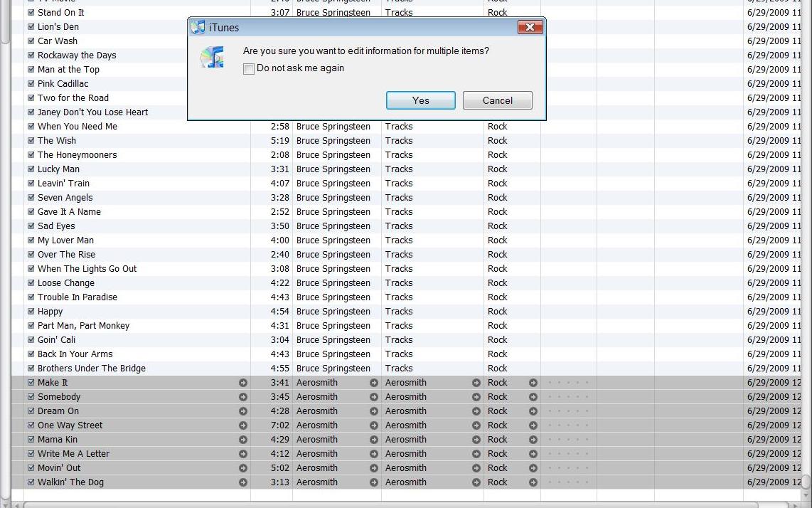Screen dimensions: 812x508
Task: Click album arrow icon in Make It row
Action: (x=476, y=383)
